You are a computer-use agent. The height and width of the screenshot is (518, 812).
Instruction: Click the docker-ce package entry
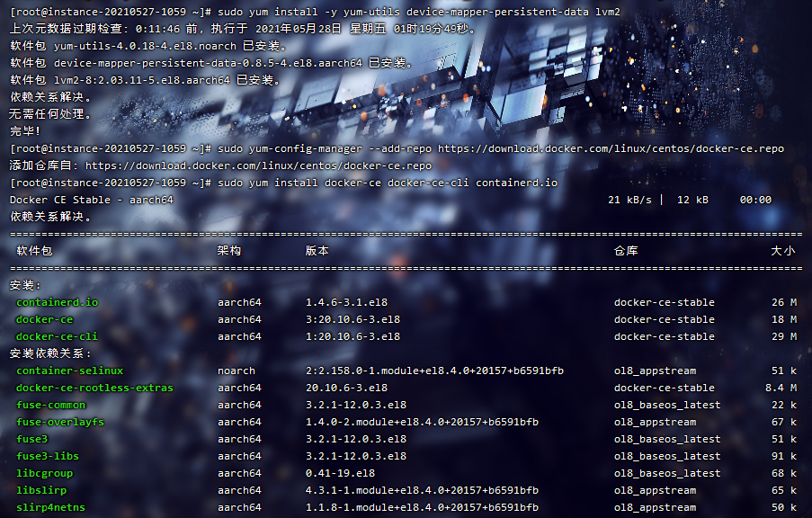click(45, 319)
